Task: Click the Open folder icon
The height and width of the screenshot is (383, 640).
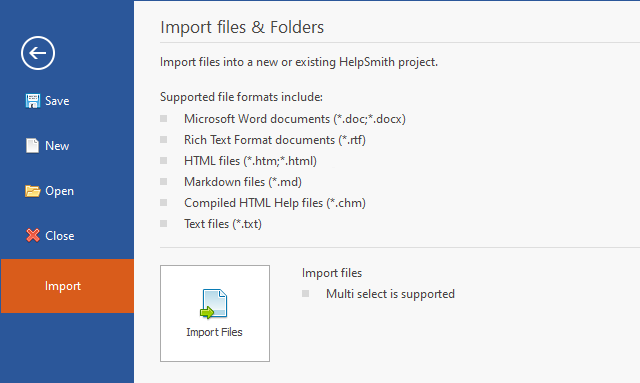Action: [33, 191]
